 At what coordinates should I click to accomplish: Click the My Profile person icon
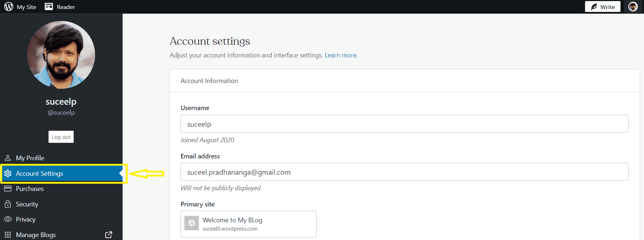tap(8, 158)
